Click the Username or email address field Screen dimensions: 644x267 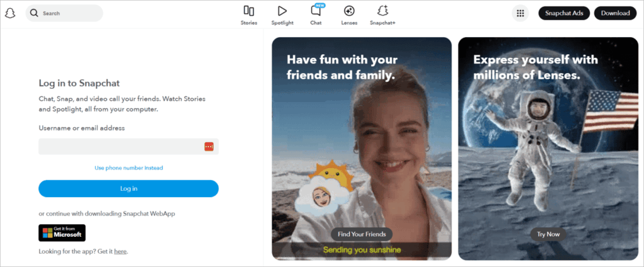128,147
